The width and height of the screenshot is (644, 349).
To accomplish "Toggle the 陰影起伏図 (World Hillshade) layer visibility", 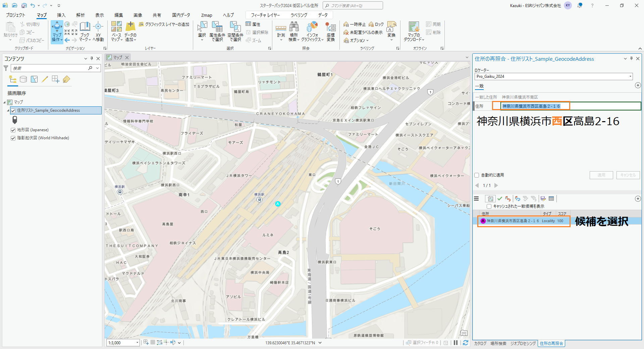I will [x=13, y=138].
